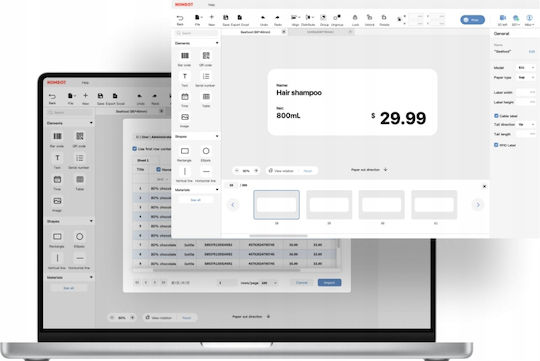The image size is (540, 361).
Task: Zoom in canvas in front window
Action: 256,171
